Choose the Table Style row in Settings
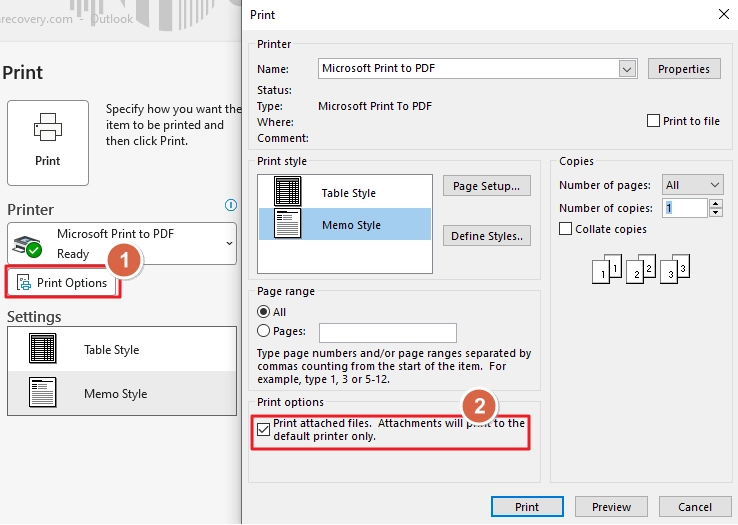 122,349
